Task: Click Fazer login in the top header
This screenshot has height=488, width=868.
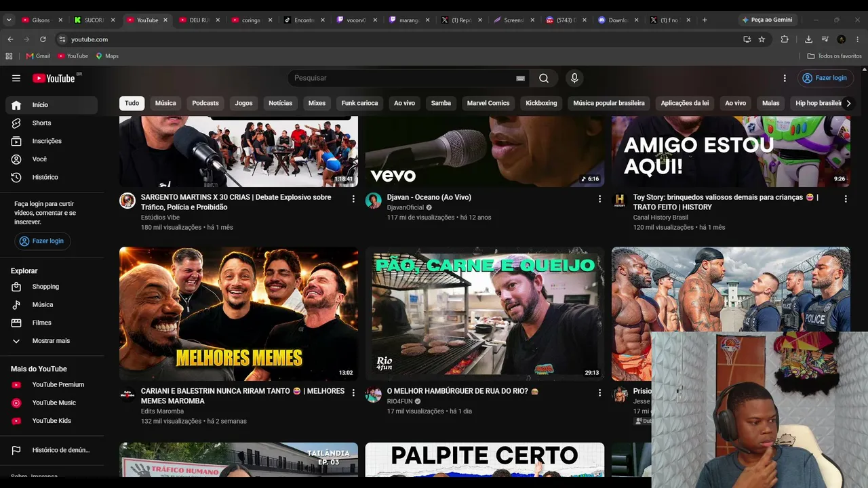Action: click(825, 78)
